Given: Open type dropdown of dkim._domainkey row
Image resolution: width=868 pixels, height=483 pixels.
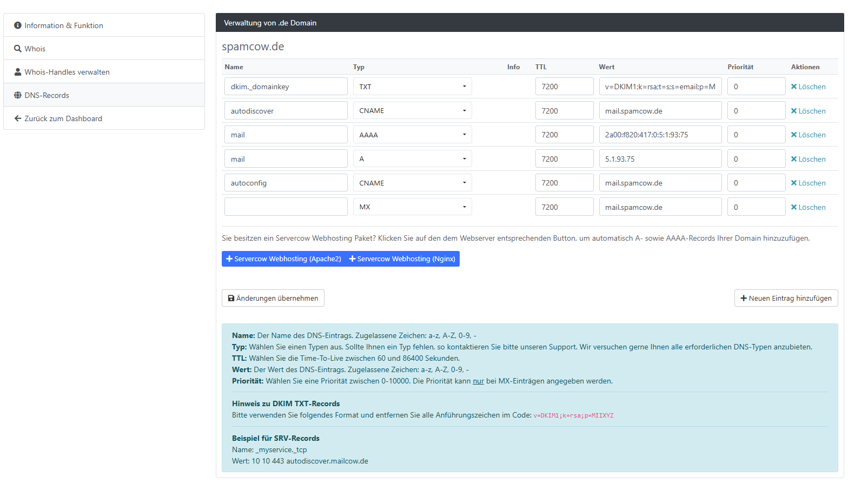Looking at the screenshot, I should click(413, 87).
